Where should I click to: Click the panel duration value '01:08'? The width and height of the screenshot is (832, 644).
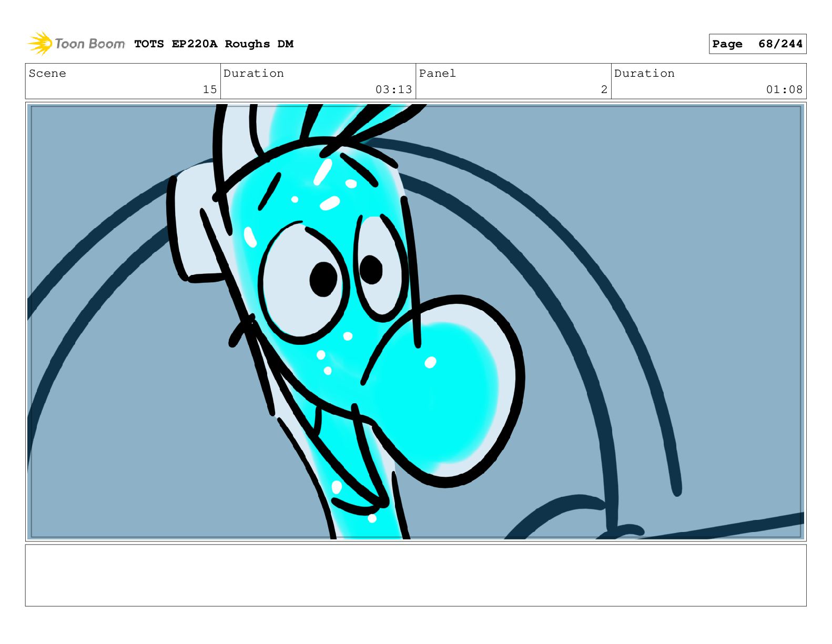[x=784, y=90]
